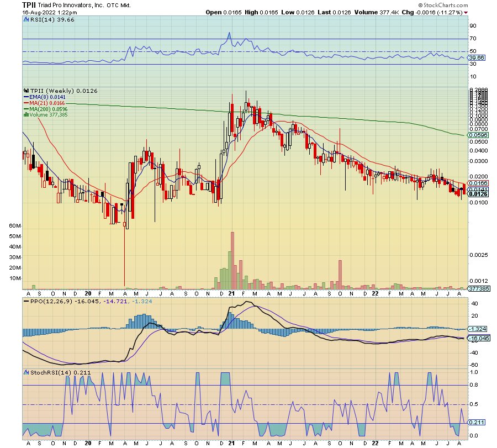This screenshot has width=497, height=448.
Task: Click the MA(200) 0.0596 legend text
Action: [x=49, y=109]
